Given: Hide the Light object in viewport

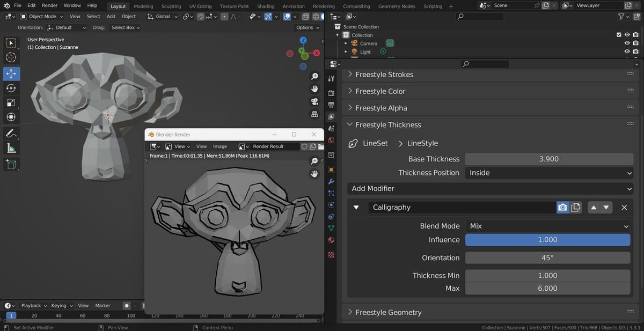Looking at the screenshot, I should coord(627,52).
